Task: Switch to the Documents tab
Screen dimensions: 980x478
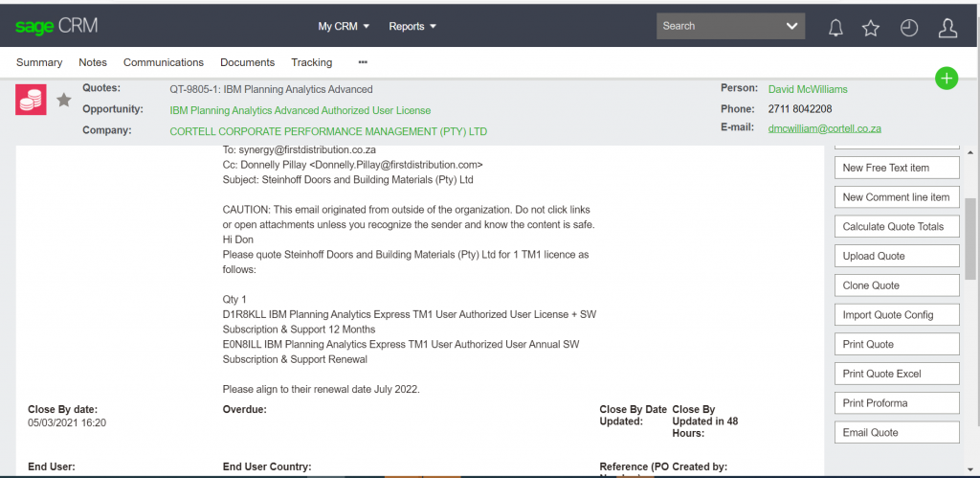Action: pos(247,62)
